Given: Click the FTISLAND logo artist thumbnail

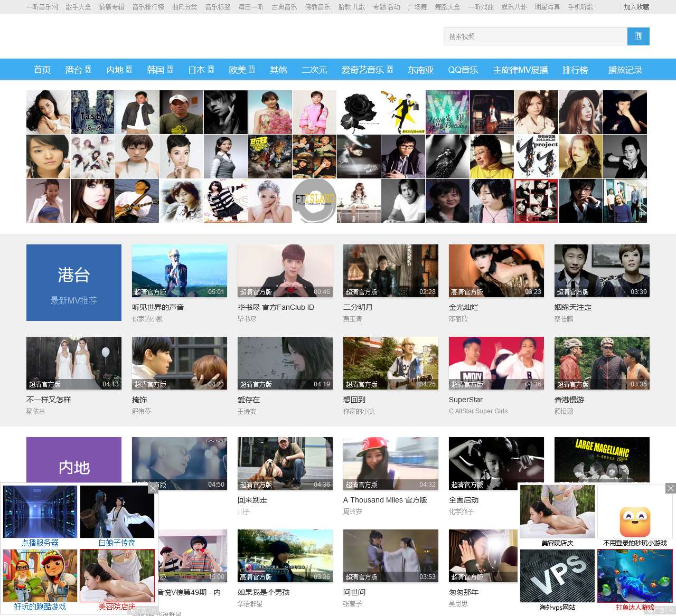Looking at the screenshot, I should pos(314,201).
